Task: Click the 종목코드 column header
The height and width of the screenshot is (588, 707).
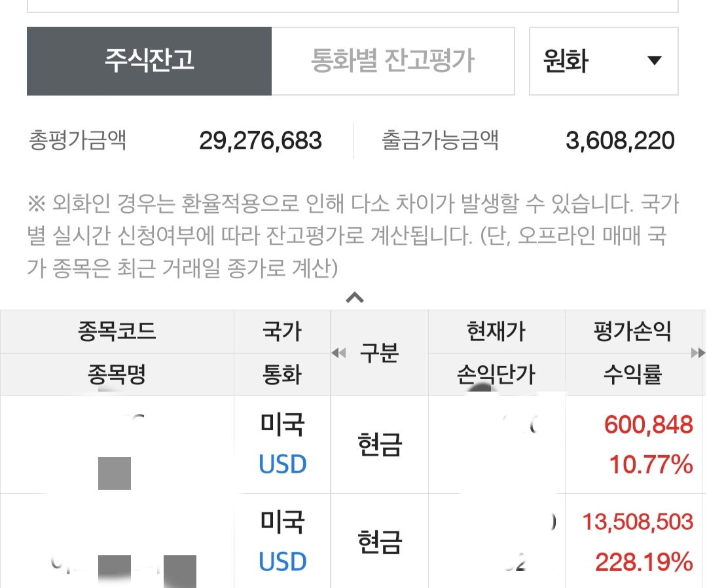Action: (117, 331)
